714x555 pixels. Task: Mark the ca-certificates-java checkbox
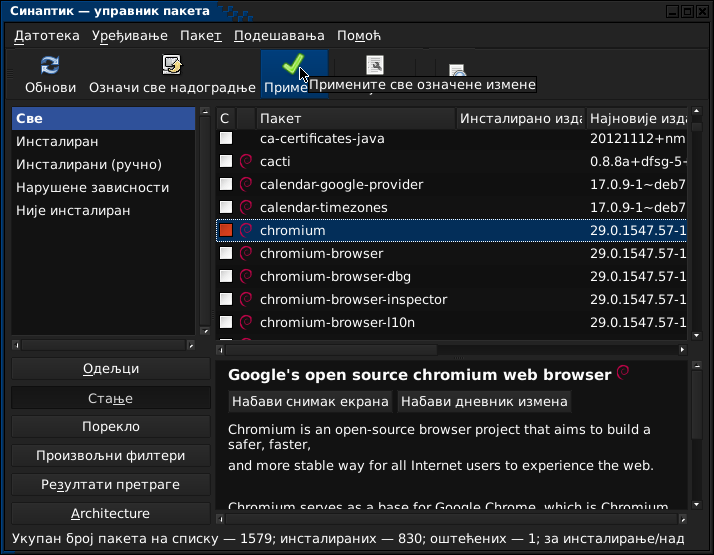[x=226, y=138]
